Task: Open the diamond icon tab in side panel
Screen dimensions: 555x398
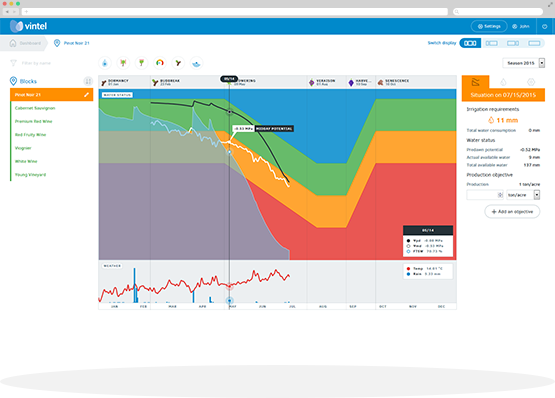Action: tap(531, 82)
